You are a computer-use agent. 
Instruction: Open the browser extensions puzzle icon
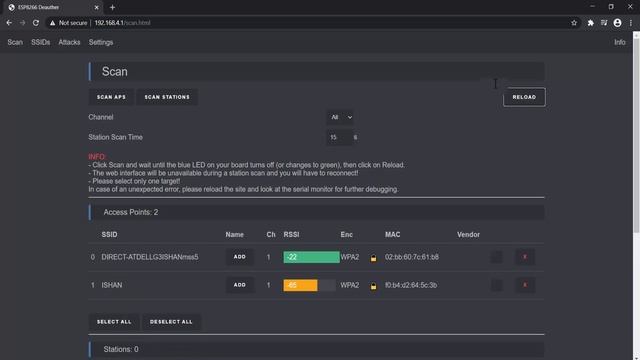(x=590, y=23)
